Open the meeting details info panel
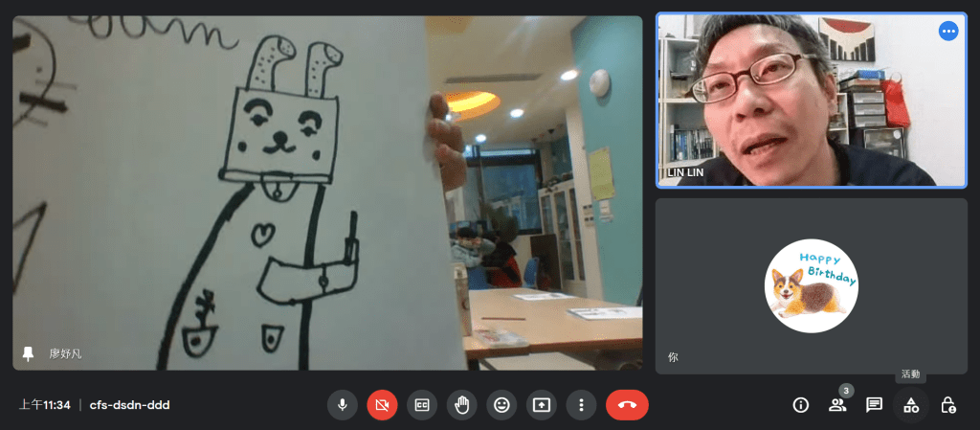This screenshot has height=430, width=980. tap(801, 405)
